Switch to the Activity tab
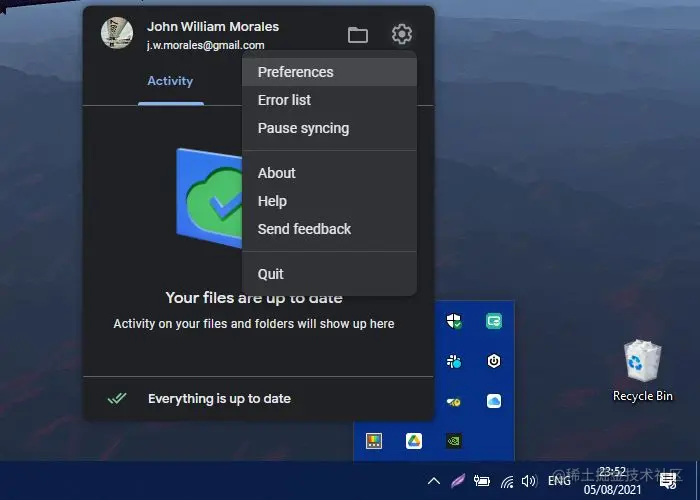The image size is (700, 500). [170, 81]
